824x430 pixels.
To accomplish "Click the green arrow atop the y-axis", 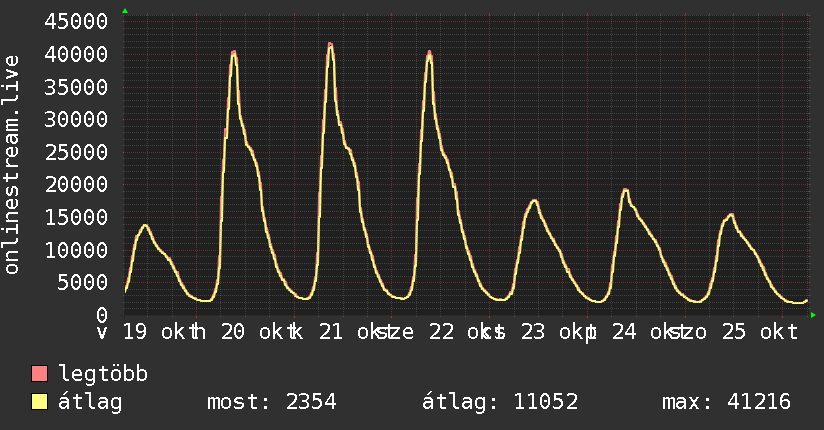I will (125, 11).
